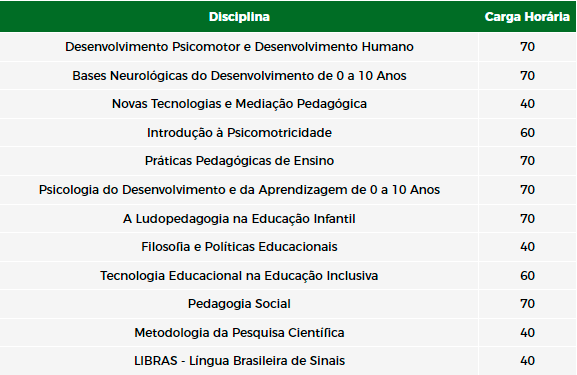The height and width of the screenshot is (375, 577).
Task: Click the 70 hours cell for Pedagogia Social
Action: pyautogui.click(x=527, y=304)
